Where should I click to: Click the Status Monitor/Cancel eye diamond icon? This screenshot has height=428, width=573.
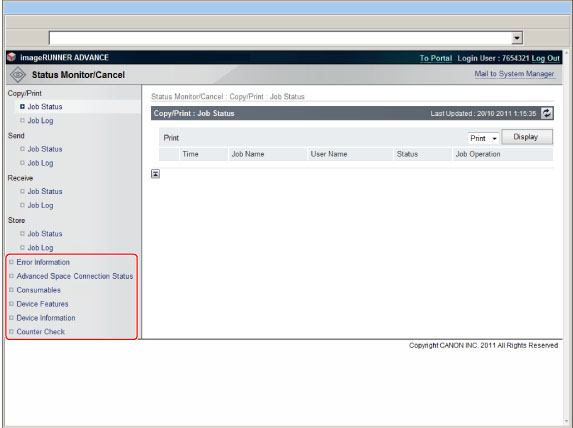(x=18, y=75)
